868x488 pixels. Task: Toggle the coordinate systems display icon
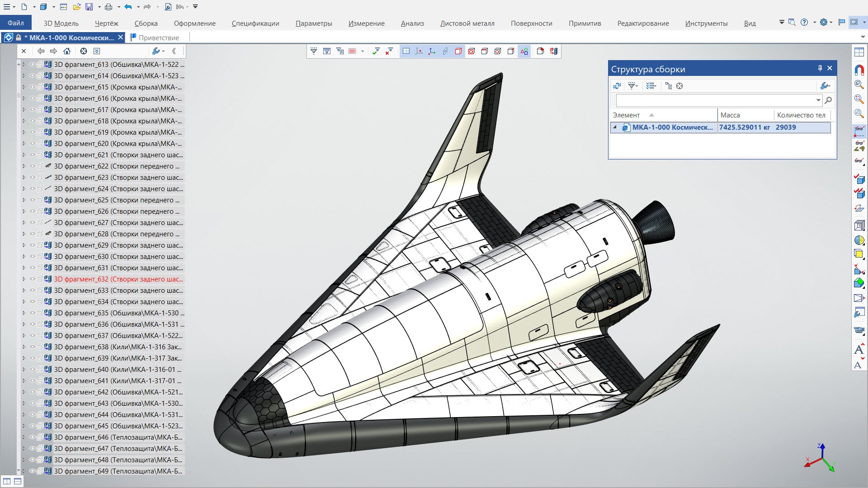tap(432, 51)
